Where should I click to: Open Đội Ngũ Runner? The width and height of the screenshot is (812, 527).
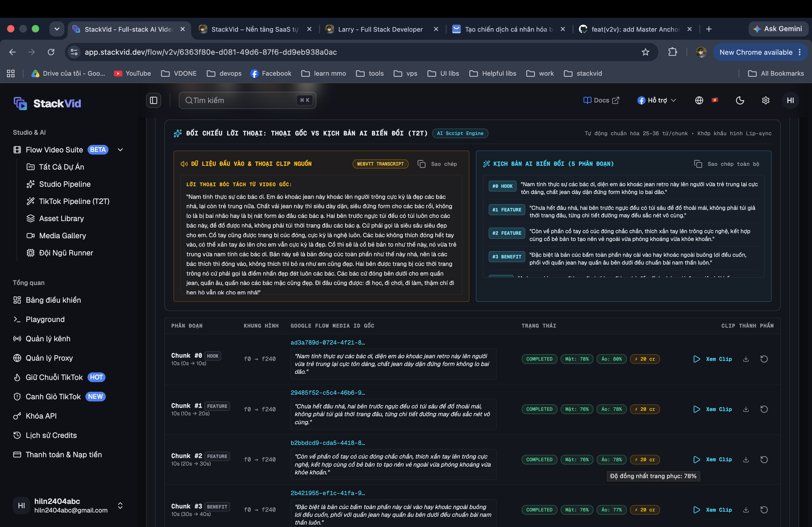[x=66, y=252]
